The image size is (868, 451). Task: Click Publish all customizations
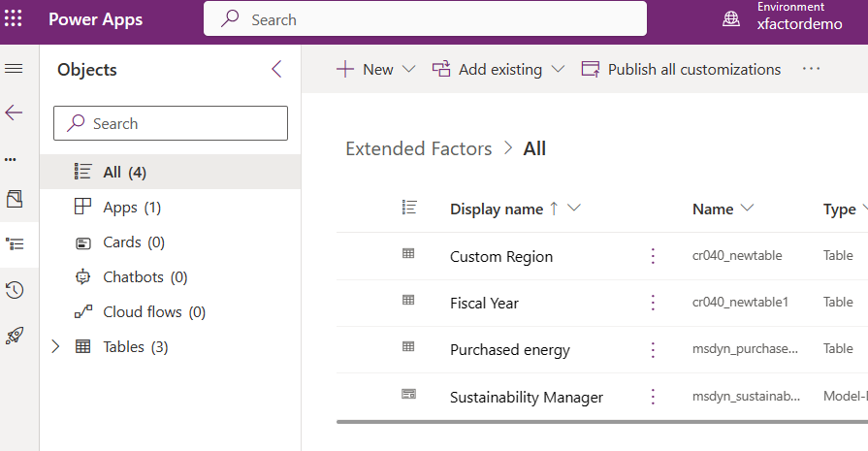pyautogui.click(x=681, y=69)
